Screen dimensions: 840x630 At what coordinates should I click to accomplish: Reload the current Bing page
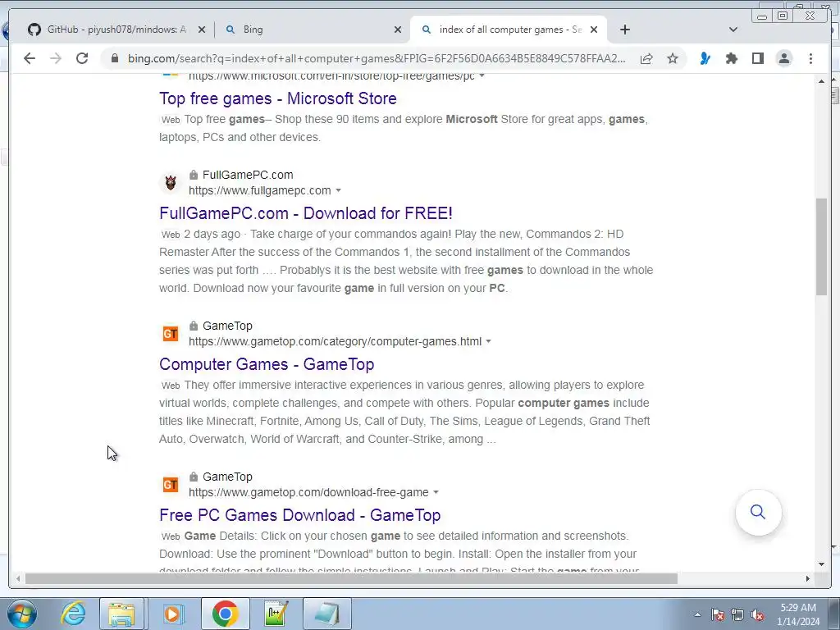(82, 58)
